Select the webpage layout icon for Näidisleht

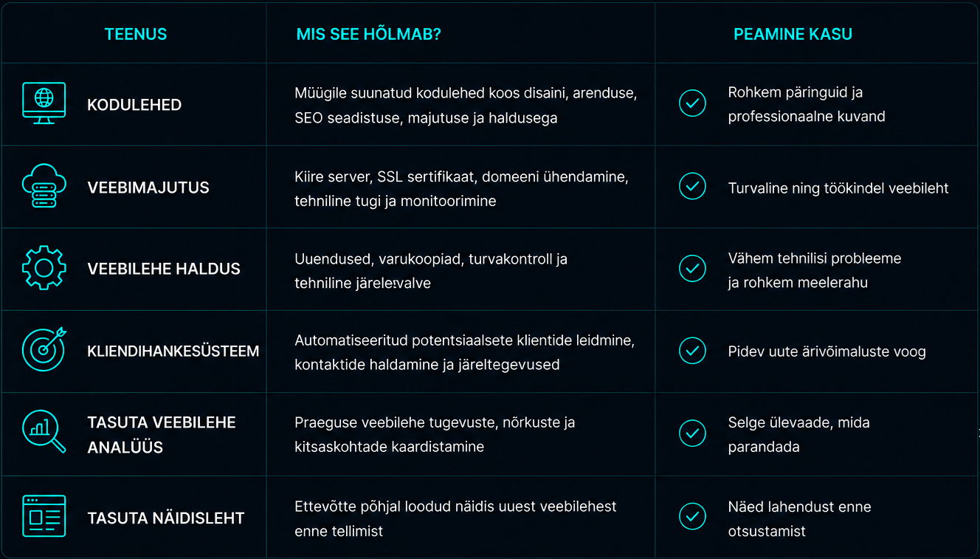click(44, 515)
